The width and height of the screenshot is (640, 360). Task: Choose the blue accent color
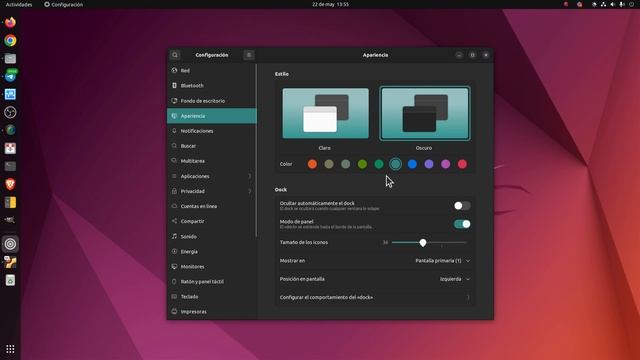click(412, 164)
